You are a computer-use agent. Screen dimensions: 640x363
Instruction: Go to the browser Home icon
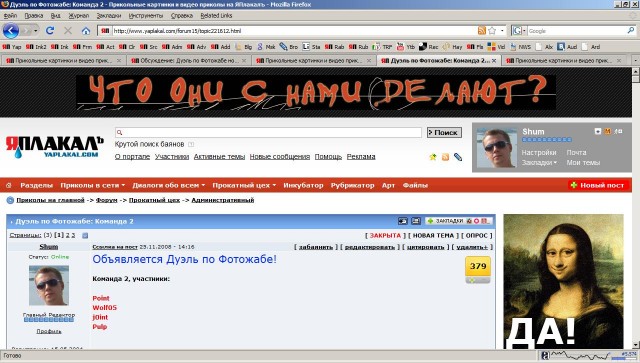coord(86,31)
